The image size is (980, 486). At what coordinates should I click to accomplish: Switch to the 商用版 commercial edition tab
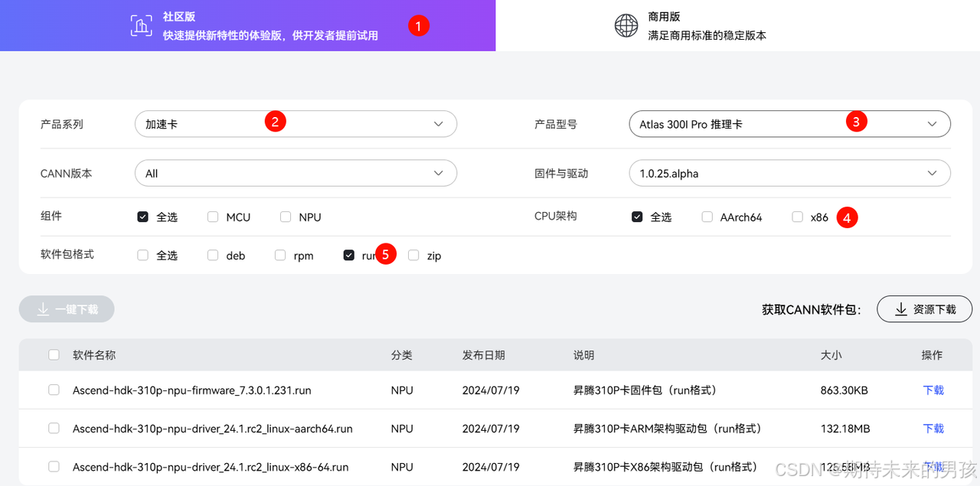[x=737, y=25]
